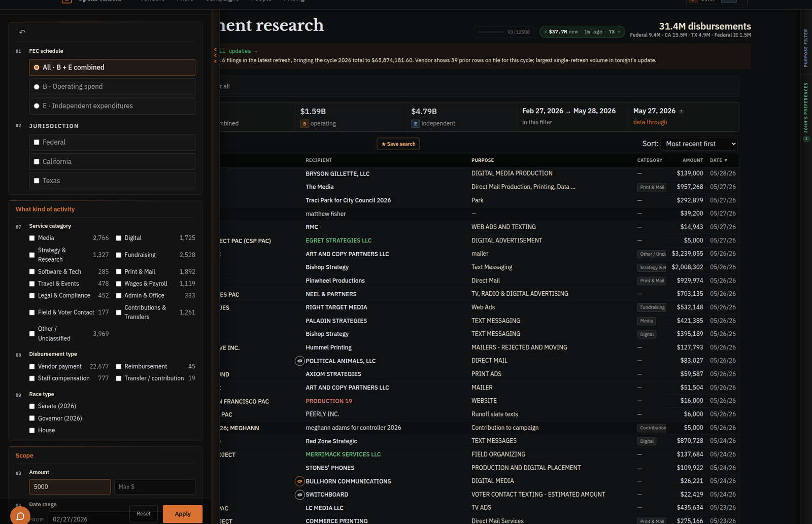Open the chat bubble widget icon
812x524 pixels.
click(20, 515)
